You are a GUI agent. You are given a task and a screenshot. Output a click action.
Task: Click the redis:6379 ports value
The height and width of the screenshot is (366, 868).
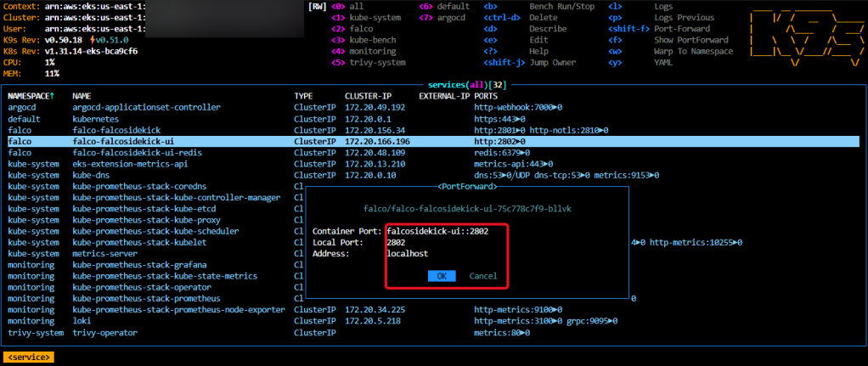[502, 152]
